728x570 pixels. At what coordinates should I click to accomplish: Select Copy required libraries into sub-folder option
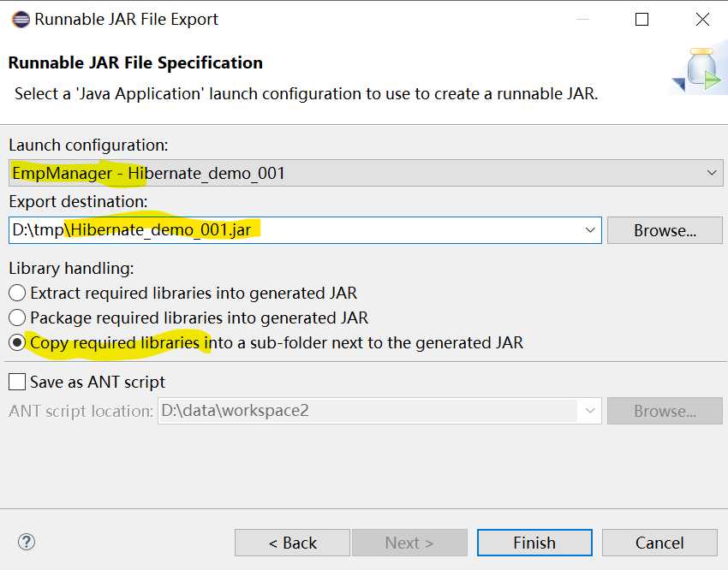click(x=17, y=342)
